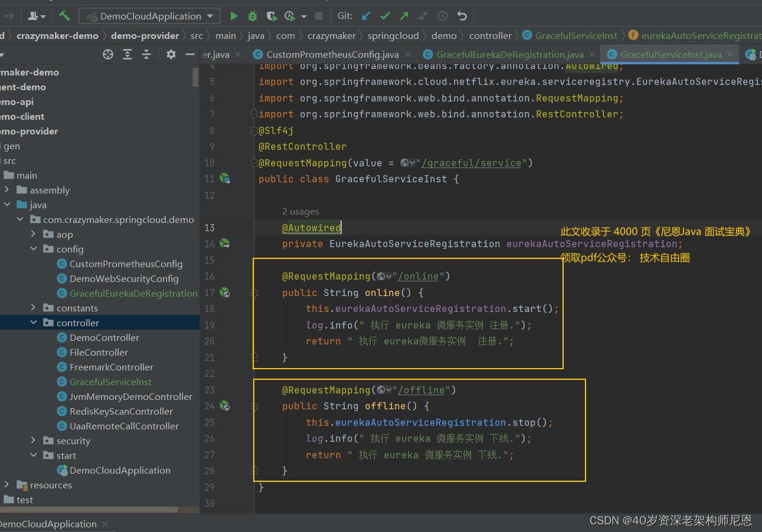
Task: Start debugging with the bug icon
Action: [253, 16]
